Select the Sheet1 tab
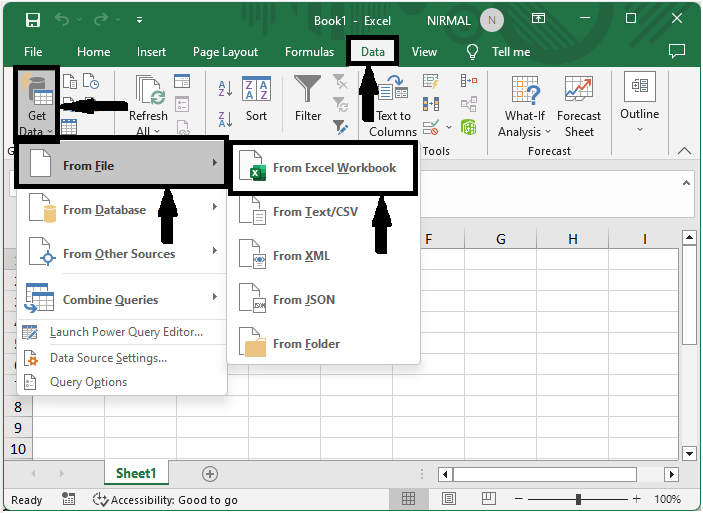This screenshot has height=513, width=703. 136,473
